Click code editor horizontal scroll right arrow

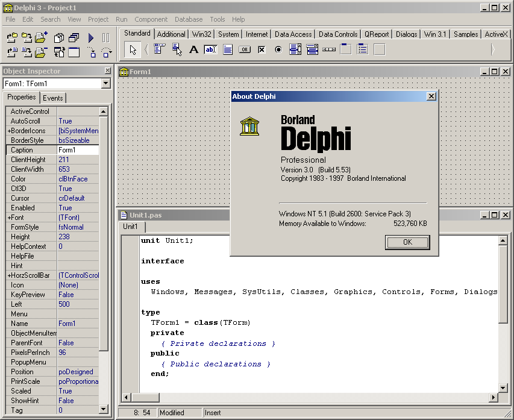tap(494, 397)
